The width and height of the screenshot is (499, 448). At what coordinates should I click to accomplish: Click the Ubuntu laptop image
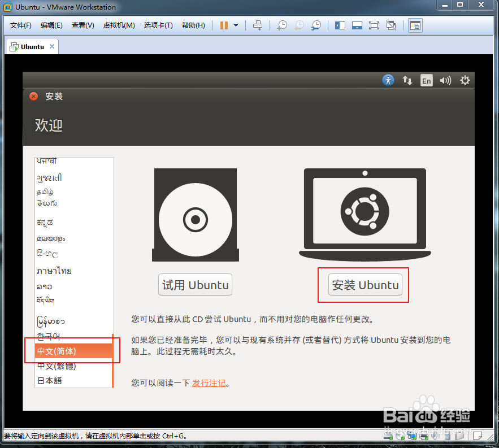[x=365, y=215]
